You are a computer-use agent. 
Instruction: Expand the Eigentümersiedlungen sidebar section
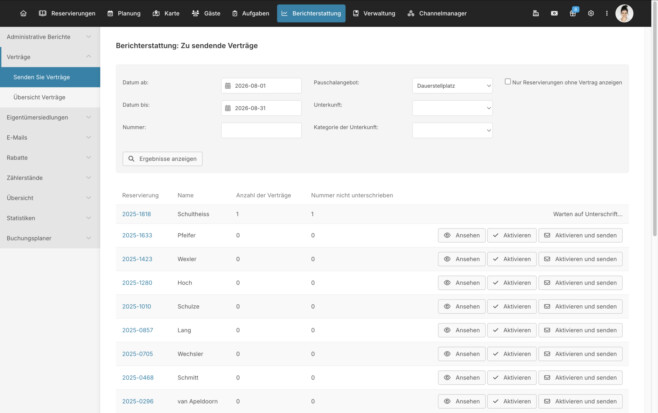(50, 118)
